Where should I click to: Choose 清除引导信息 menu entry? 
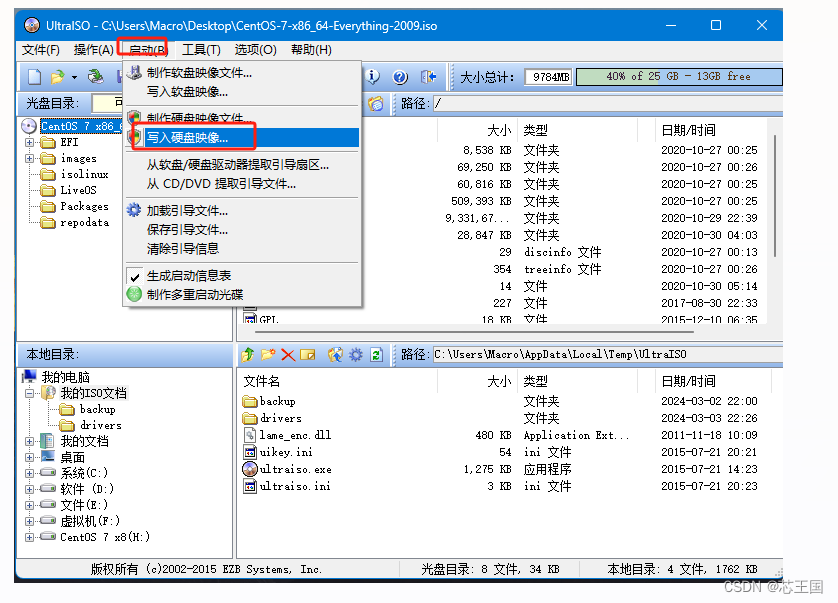pyautogui.click(x=242, y=249)
